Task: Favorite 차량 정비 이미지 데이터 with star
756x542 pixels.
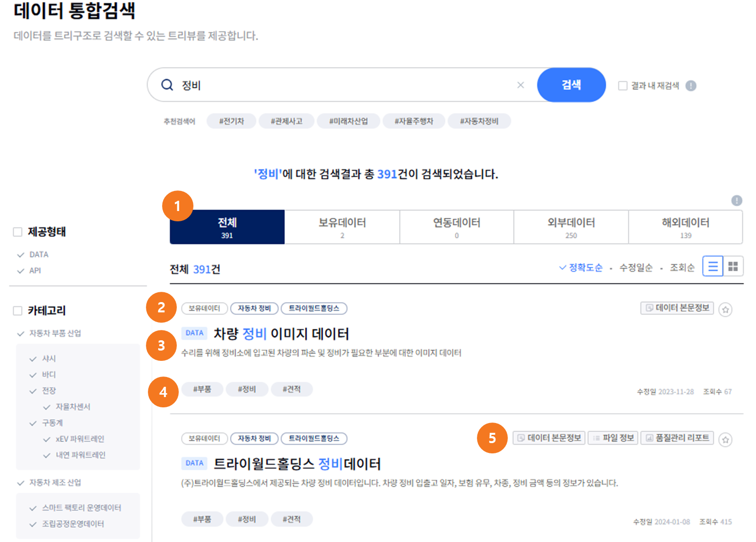Action: tap(725, 309)
